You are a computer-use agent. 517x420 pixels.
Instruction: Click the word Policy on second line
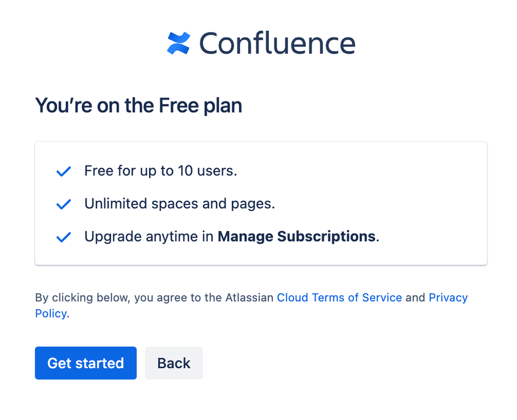point(51,313)
